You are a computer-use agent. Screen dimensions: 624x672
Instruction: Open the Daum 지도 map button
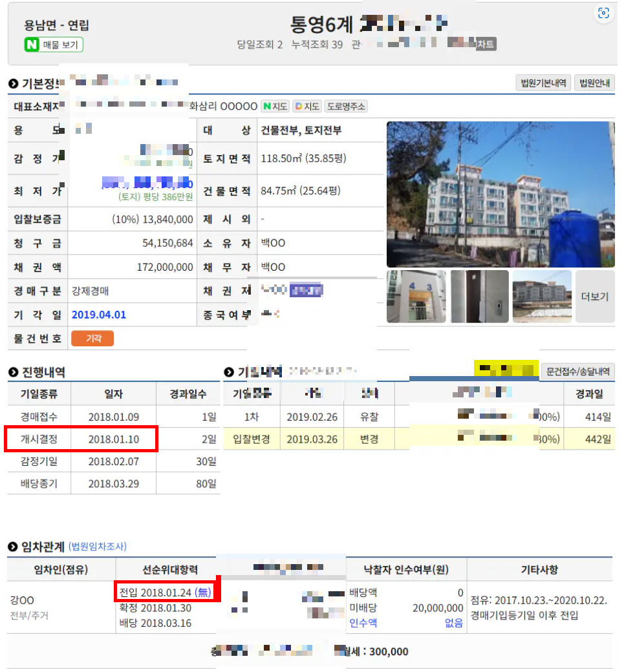tap(307, 106)
